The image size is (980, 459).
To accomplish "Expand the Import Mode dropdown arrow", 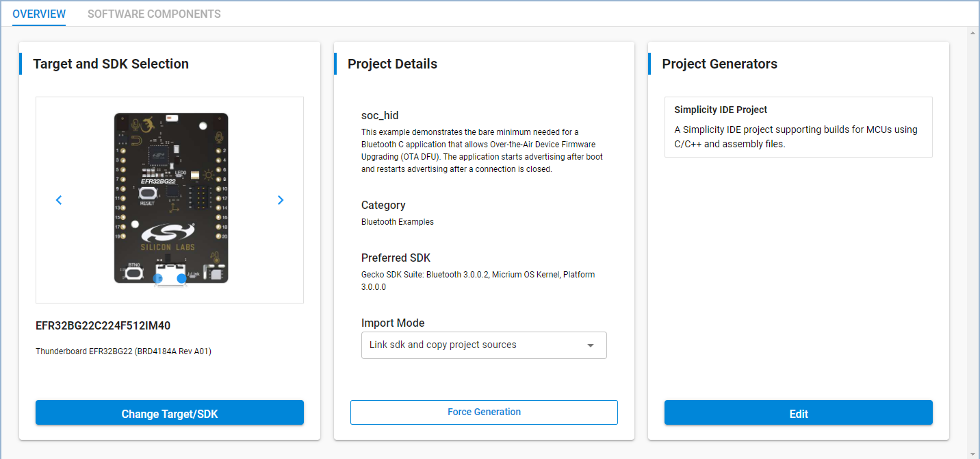I will [591, 345].
